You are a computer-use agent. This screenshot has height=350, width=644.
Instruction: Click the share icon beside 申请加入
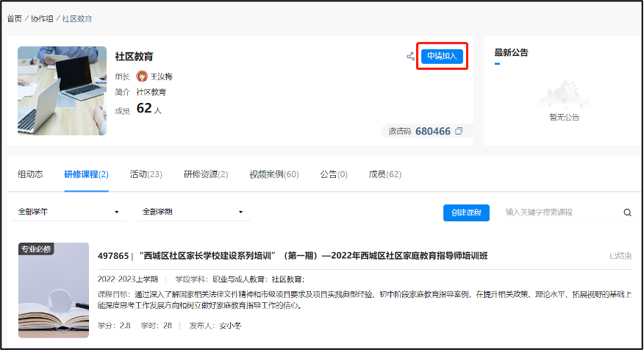click(410, 57)
